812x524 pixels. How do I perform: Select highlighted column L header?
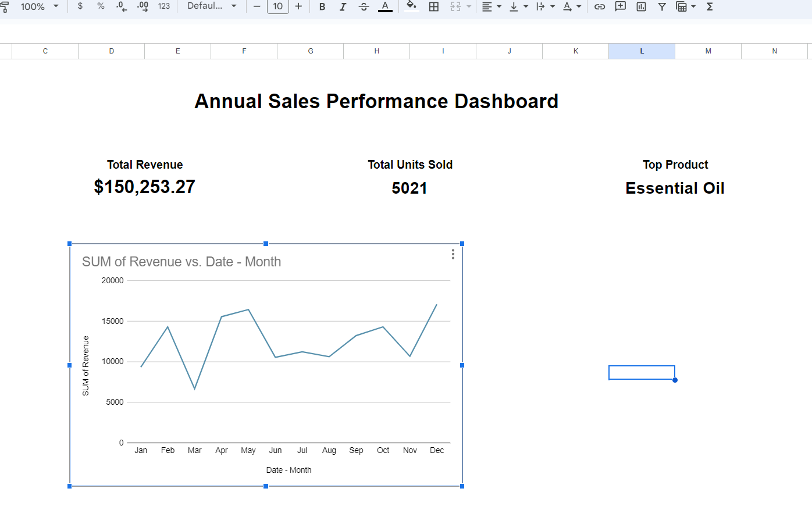[642, 51]
